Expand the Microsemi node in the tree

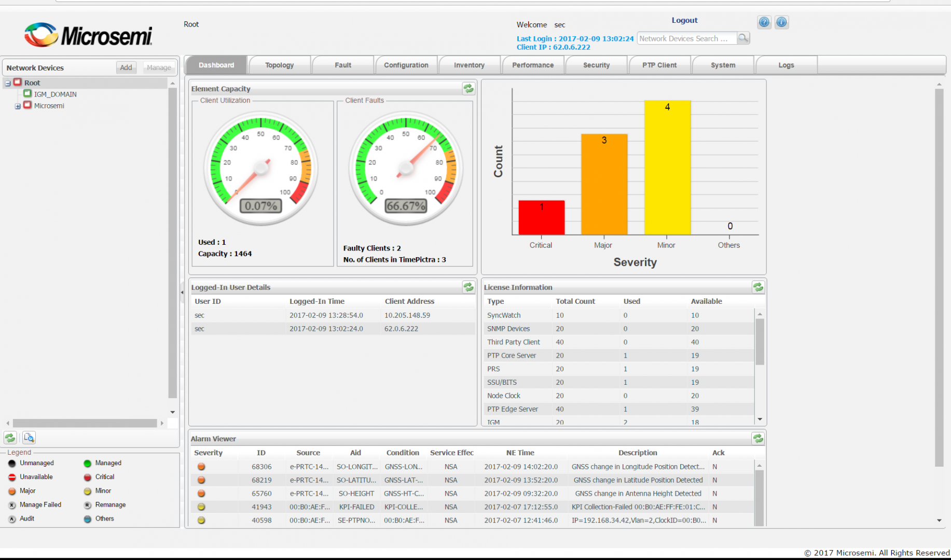(x=17, y=105)
